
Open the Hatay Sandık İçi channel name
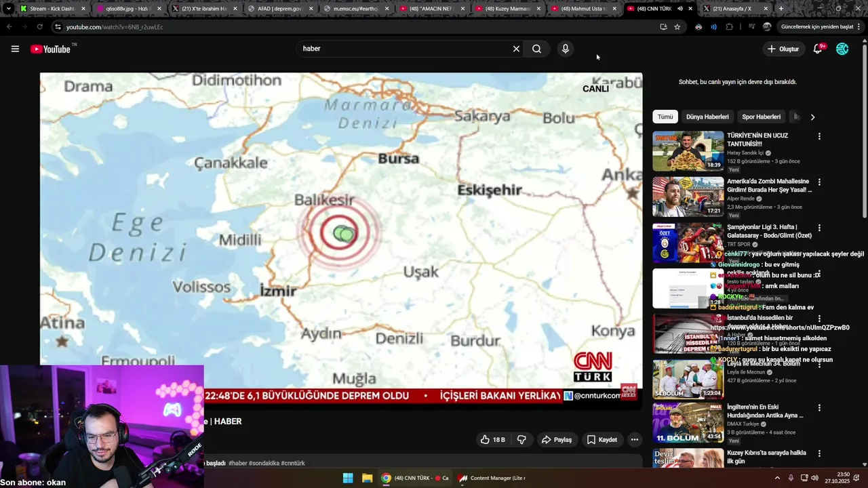click(746, 153)
